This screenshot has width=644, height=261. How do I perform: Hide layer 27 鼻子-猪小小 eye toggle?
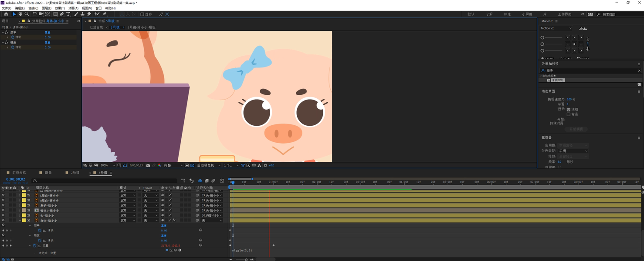[x=3, y=205]
